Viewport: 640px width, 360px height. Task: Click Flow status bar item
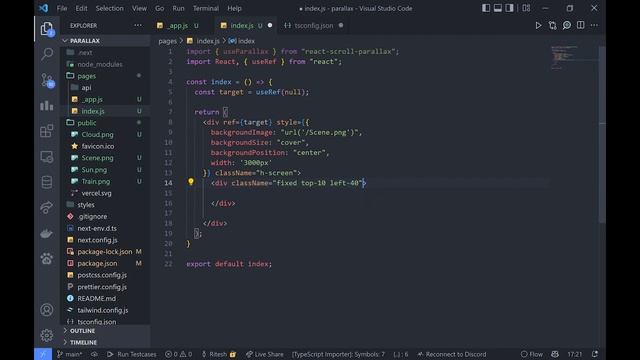pos(531,354)
